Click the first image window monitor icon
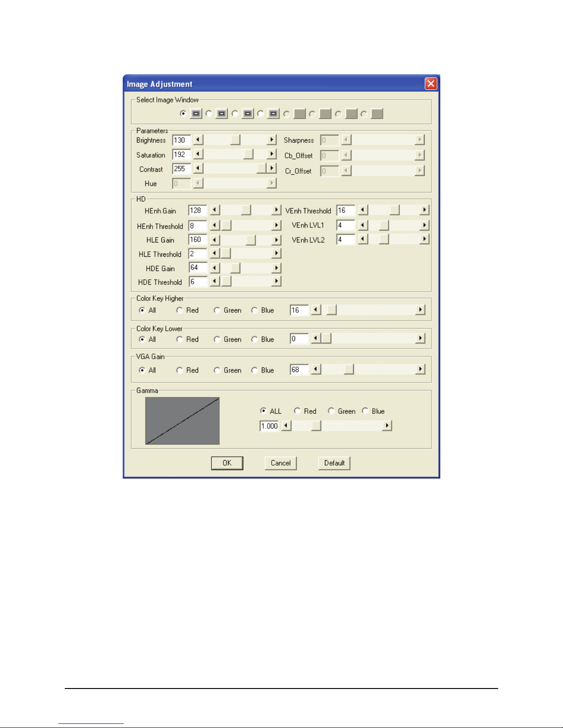 tap(196, 113)
